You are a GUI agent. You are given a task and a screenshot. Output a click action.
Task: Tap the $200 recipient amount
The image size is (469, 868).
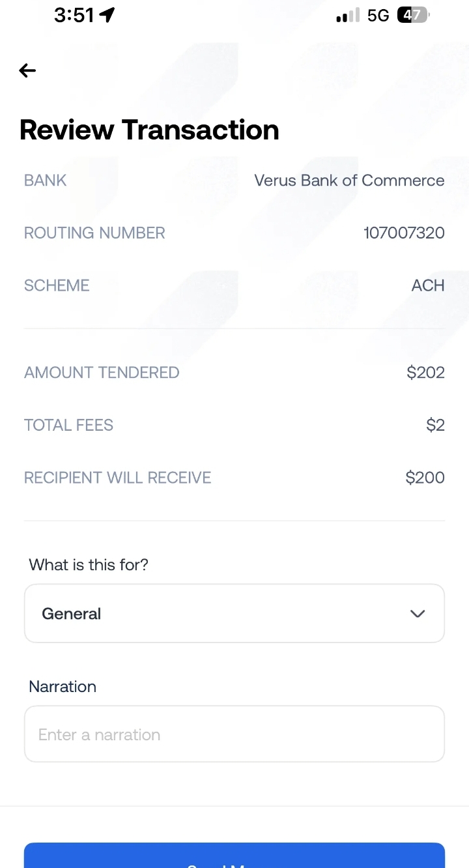(x=425, y=478)
